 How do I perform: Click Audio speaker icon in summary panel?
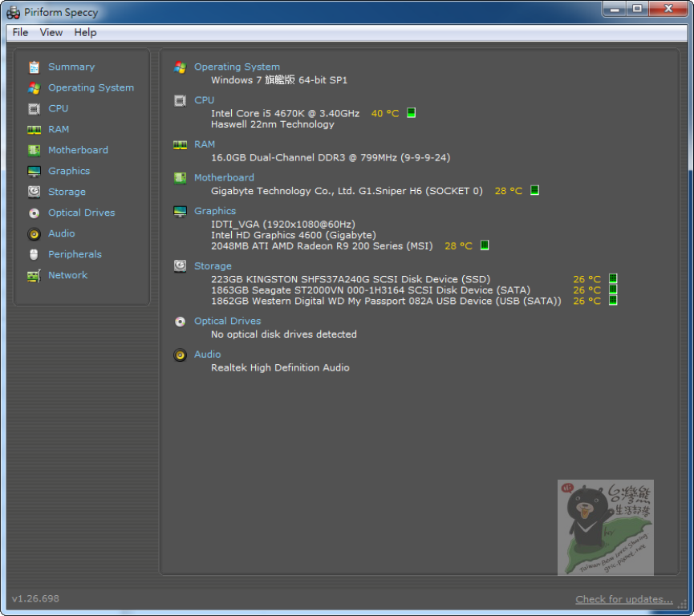[x=181, y=355]
